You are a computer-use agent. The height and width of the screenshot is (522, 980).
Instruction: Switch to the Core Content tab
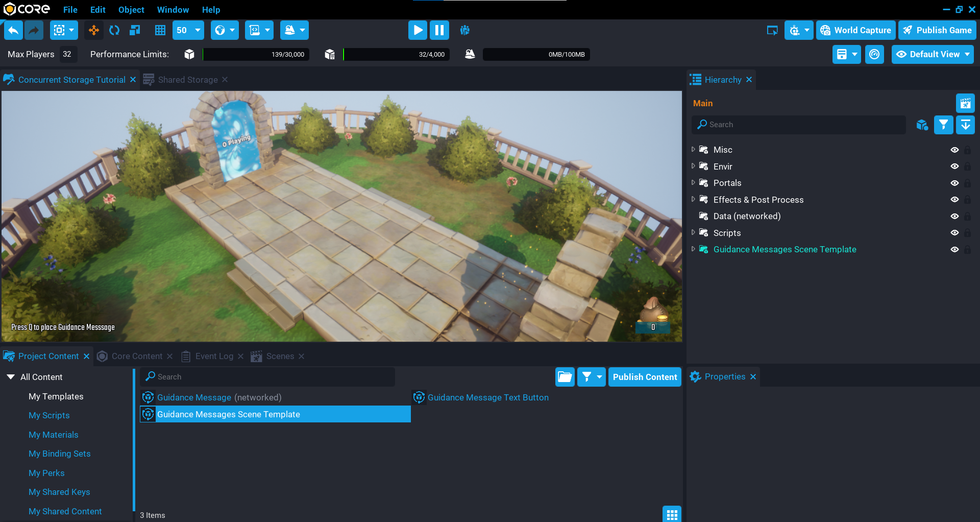pos(136,356)
